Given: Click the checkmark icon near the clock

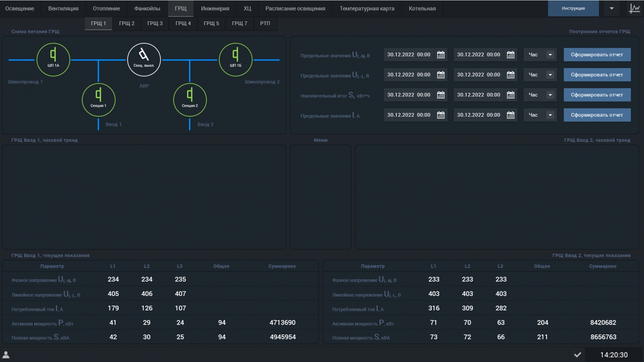Looking at the screenshot, I should point(578,355).
